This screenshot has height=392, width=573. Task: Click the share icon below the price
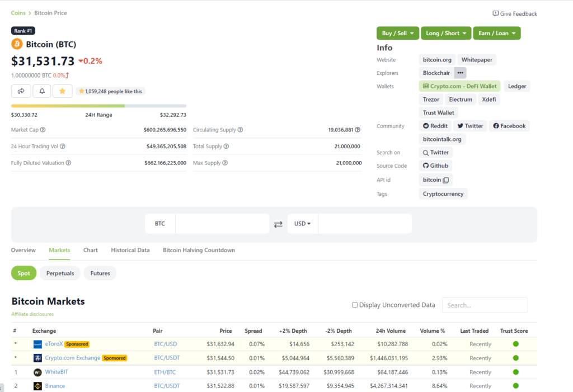(x=21, y=91)
